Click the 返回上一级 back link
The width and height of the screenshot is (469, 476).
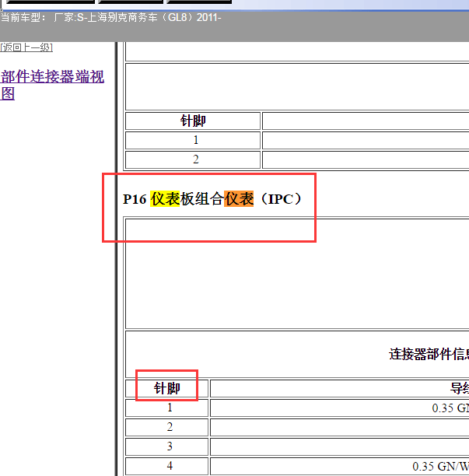point(26,47)
